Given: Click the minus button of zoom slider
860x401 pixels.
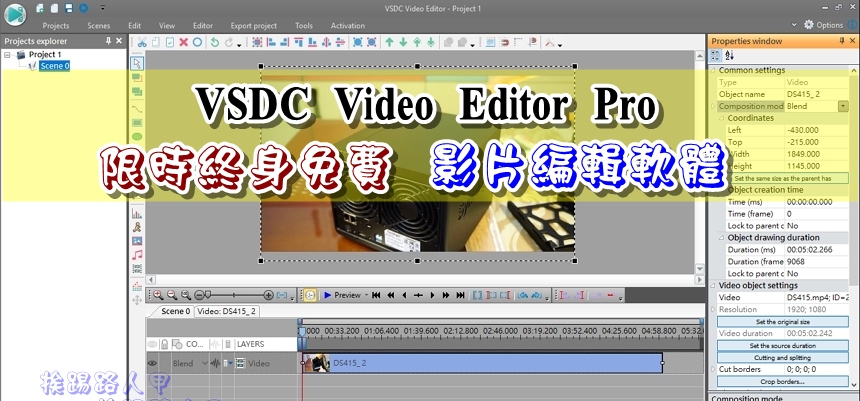Looking at the screenshot, I should coord(199,295).
